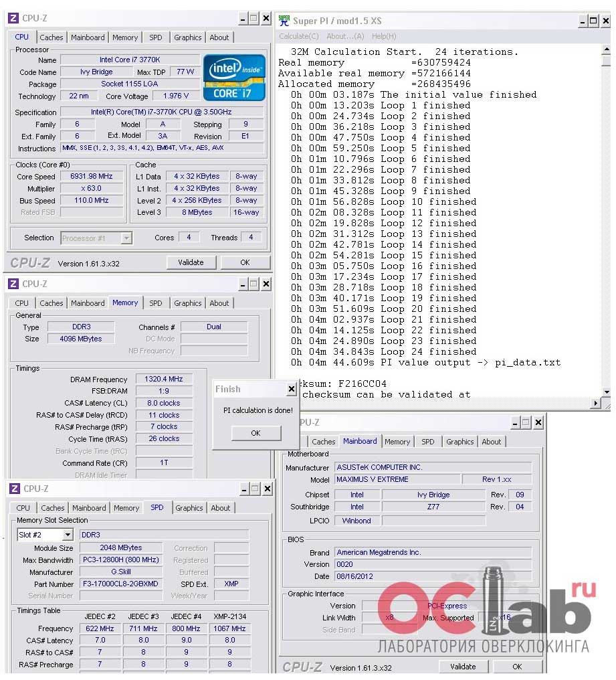
Task: Click the CPU-Z title icon of the window showing the SPD tab
Action: [14, 489]
